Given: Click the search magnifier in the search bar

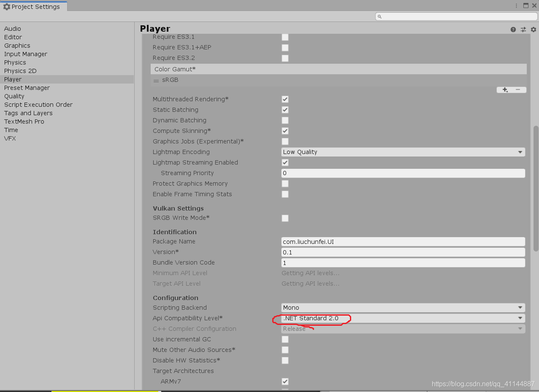Looking at the screenshot, I should 379,16.
